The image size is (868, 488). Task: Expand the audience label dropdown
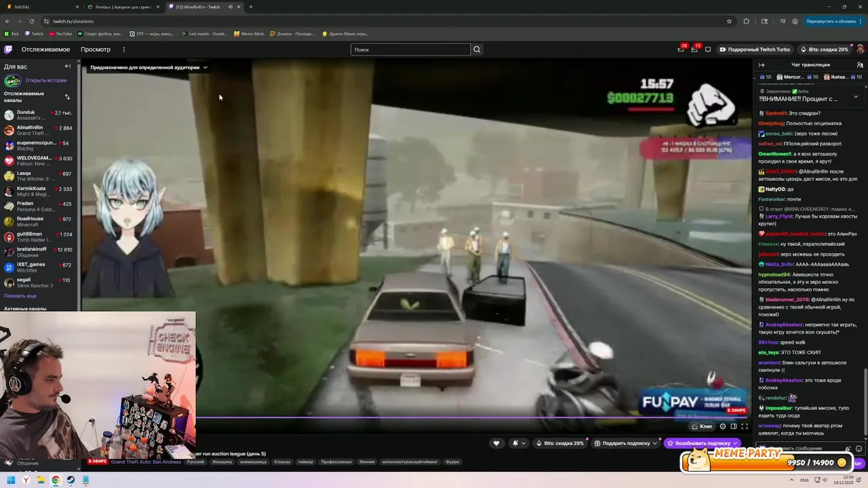click(205, 67)
